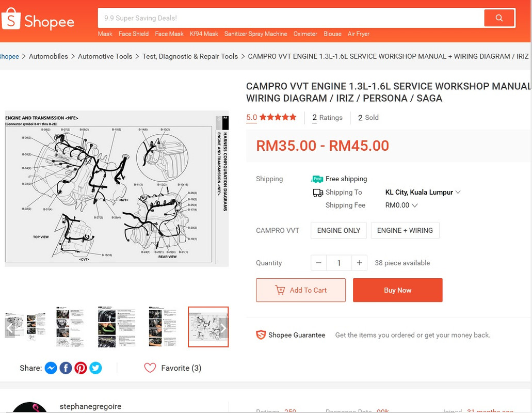Open the Oximeter suggested search
This screenshot has width=532, height=413.
305,34
